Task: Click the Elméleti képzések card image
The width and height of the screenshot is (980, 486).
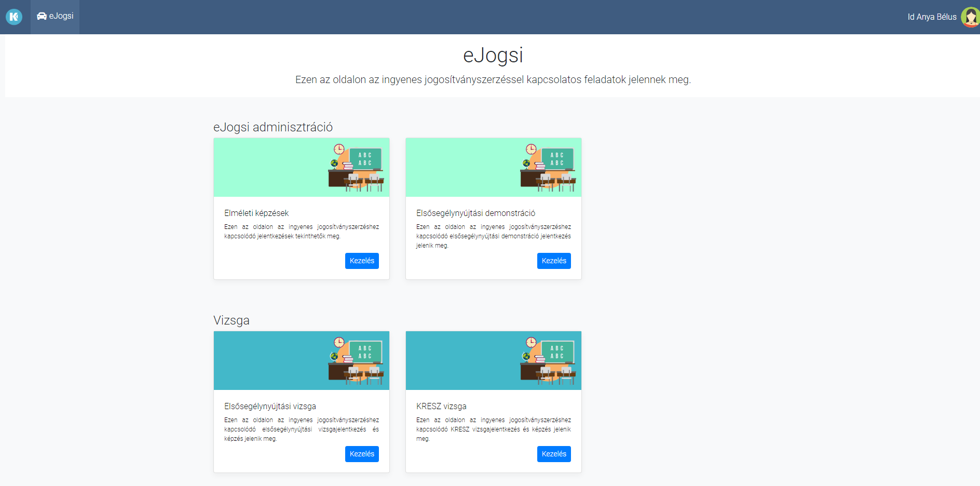Action: pyautogui.click(x=302, y=167)
